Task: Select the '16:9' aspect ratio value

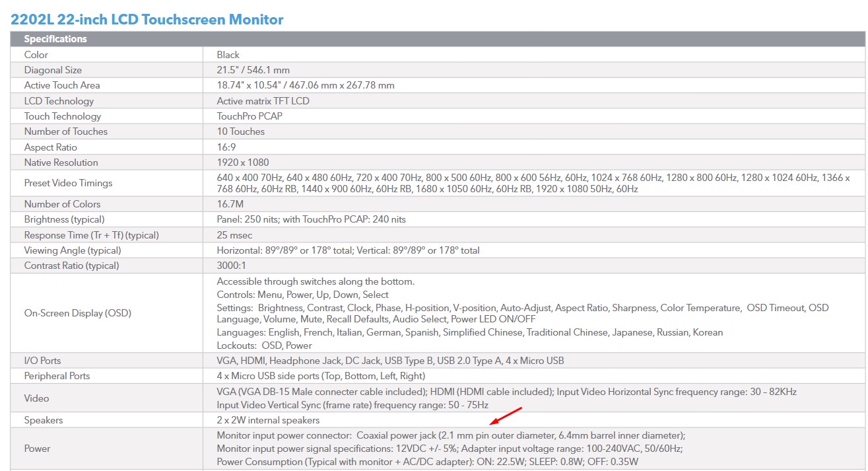Action: [226, 147]
